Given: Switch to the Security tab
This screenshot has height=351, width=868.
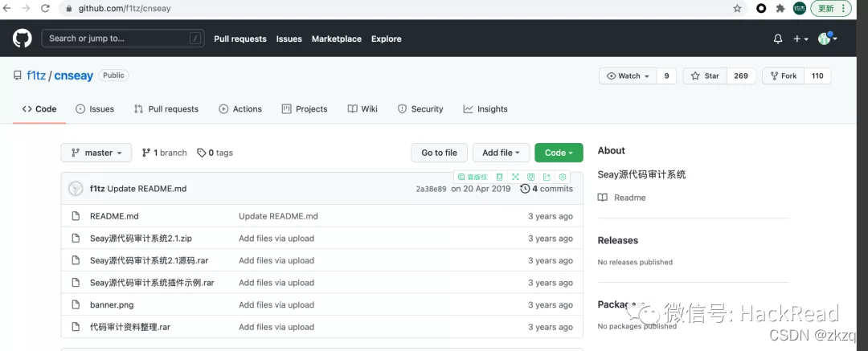Looking at the screenshot, I should click(x=420, y=109).
